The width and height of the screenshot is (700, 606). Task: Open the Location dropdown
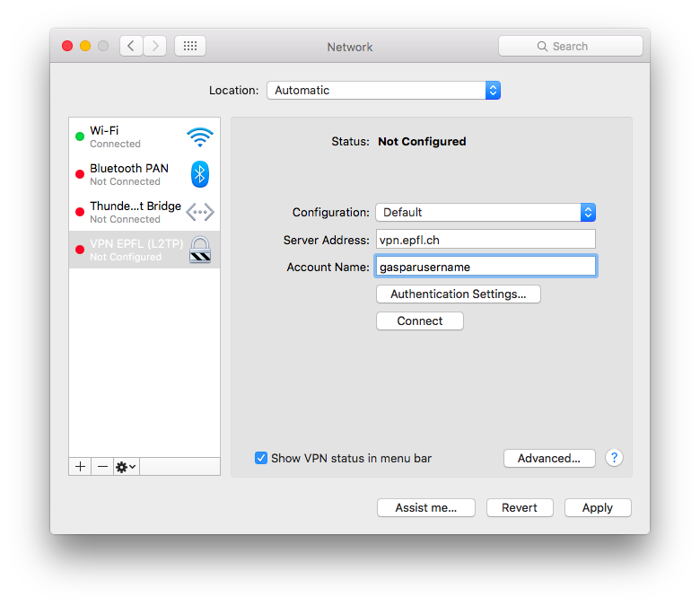coord(384,90)
